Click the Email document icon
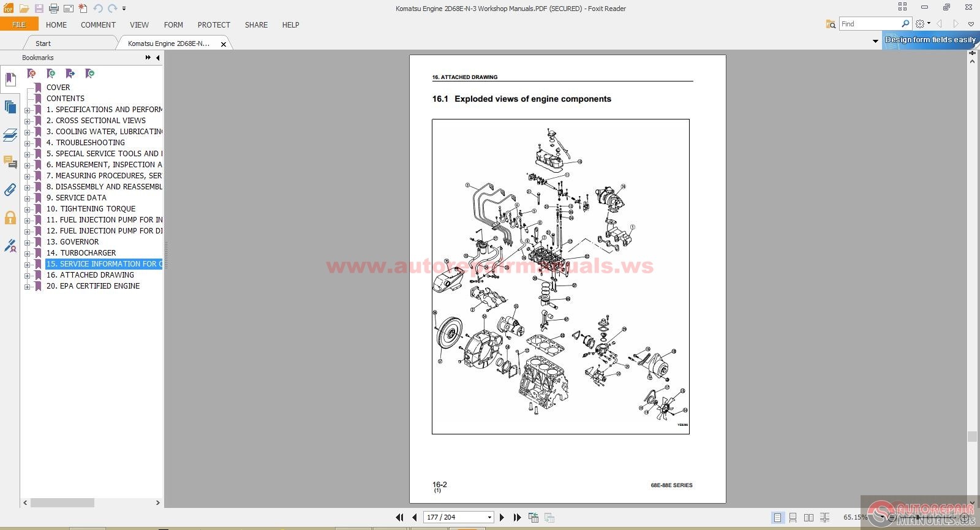The height and width of the screenshot is (530, 980). point(69,9)
